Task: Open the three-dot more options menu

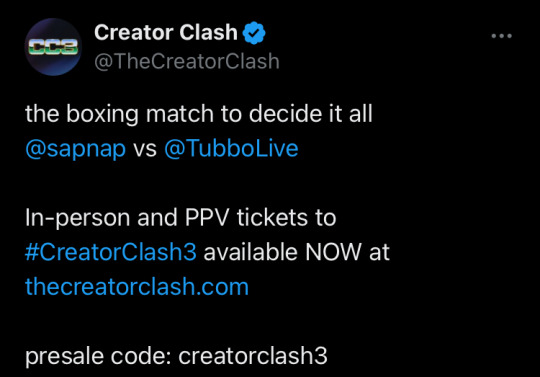Action: point(501,36)
